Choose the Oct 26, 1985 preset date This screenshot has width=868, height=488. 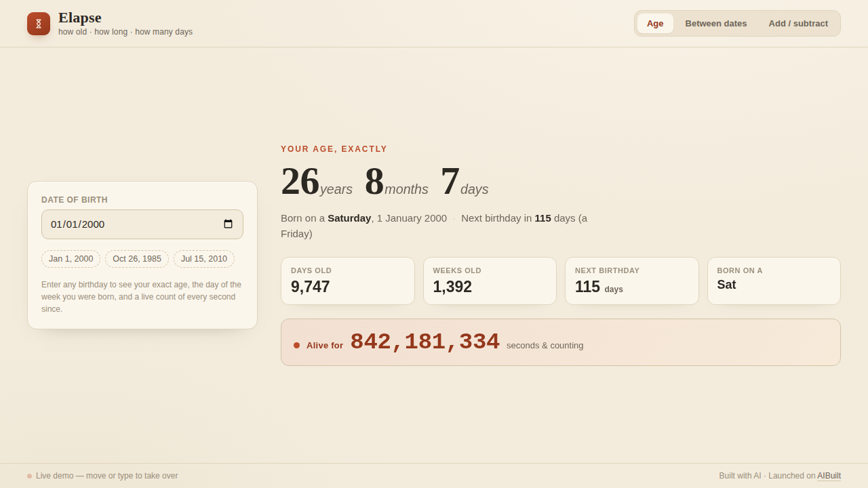(x=137, y=259)
